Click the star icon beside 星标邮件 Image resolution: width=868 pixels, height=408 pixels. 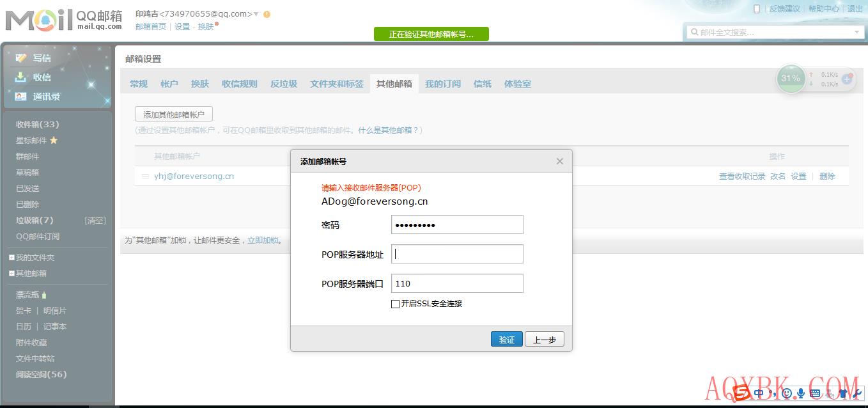point(54,140)
